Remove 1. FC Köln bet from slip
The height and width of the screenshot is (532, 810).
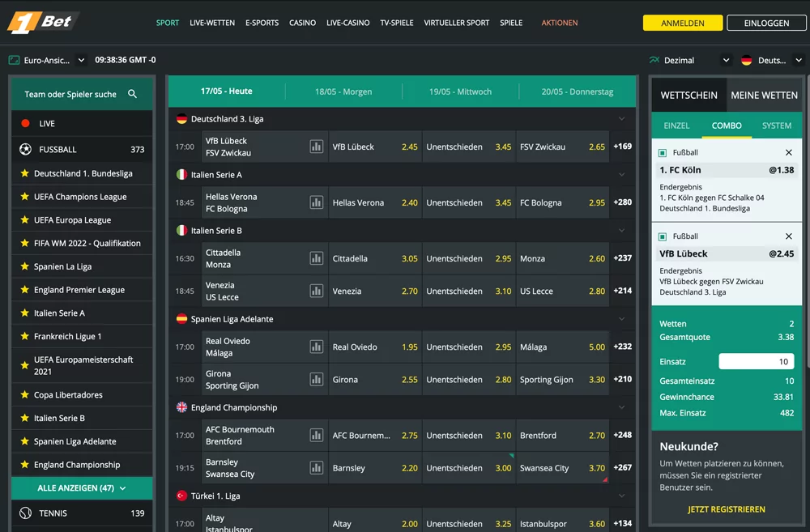click(x=788, y=152)
